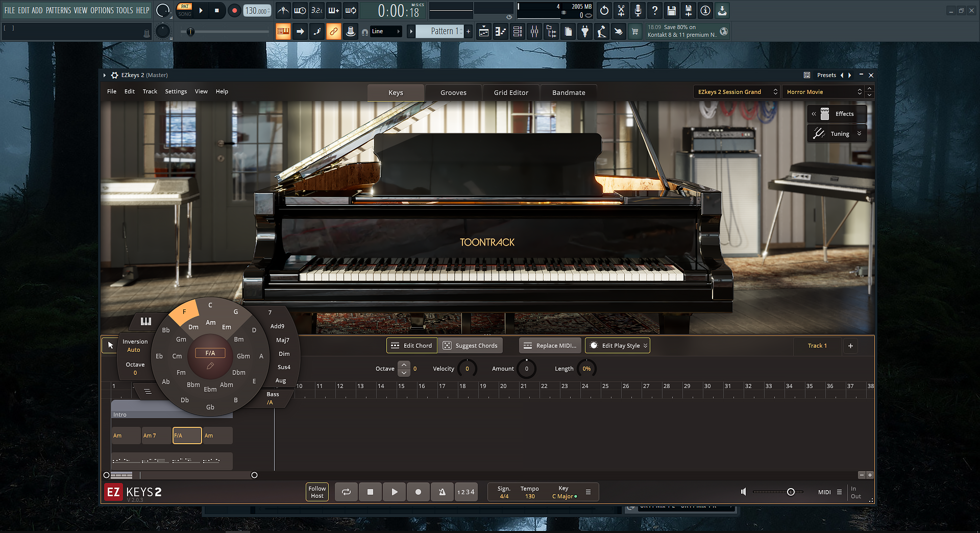Open the MIDI settings hamburger menu
This screenshot has height=533, width=980.
(839, 492)
